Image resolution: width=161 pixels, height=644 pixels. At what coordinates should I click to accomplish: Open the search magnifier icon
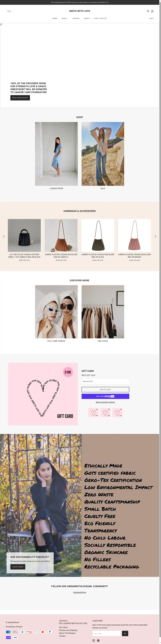point(148,11)
